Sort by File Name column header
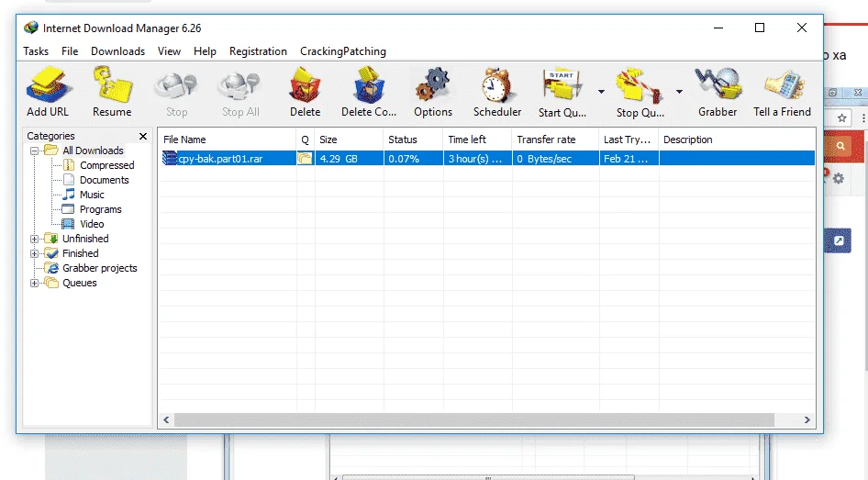Viewport: 868px width, 480px height. [227, 140]
